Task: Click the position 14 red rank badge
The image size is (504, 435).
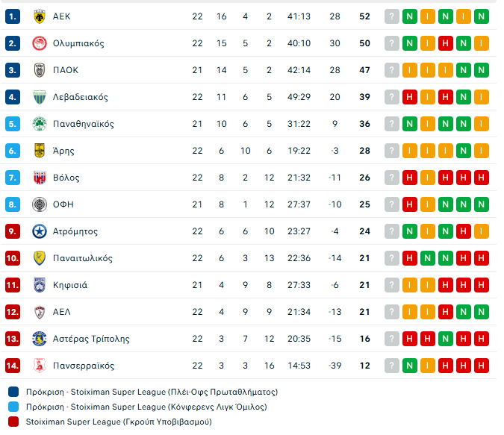Action: 13,366
